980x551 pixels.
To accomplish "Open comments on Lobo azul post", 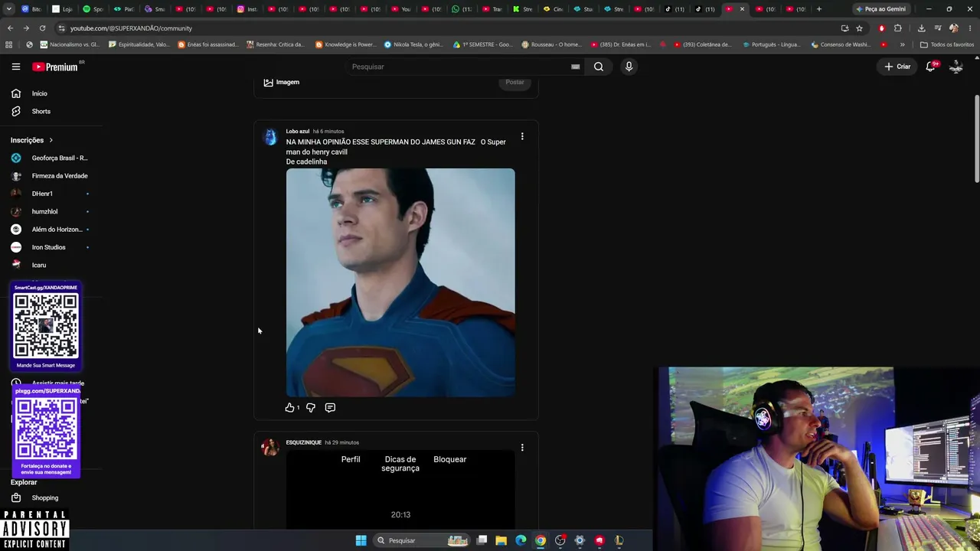I will [330, 408].
